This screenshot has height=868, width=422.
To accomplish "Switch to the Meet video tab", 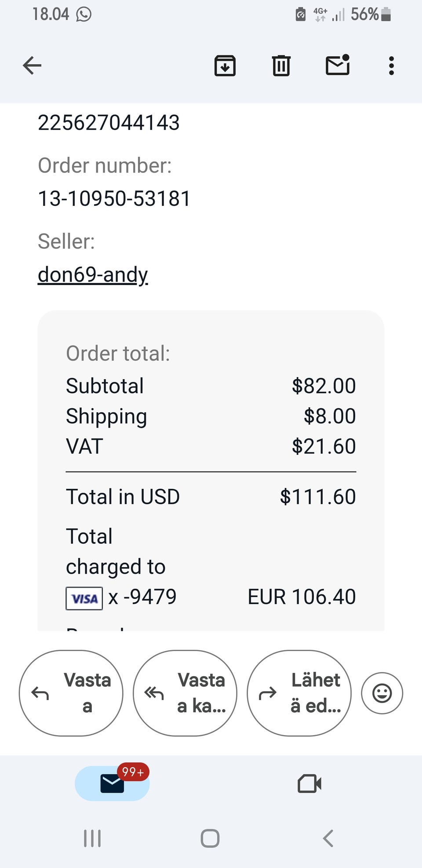I will [309, 784].
